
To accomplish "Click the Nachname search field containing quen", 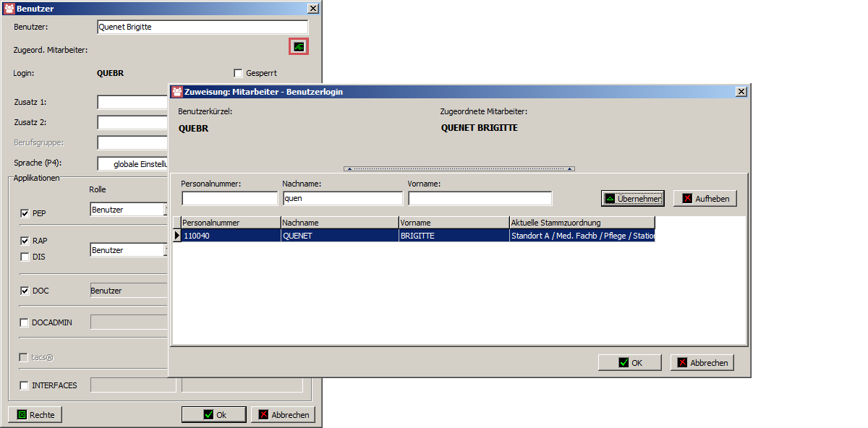I will point(342,198).
